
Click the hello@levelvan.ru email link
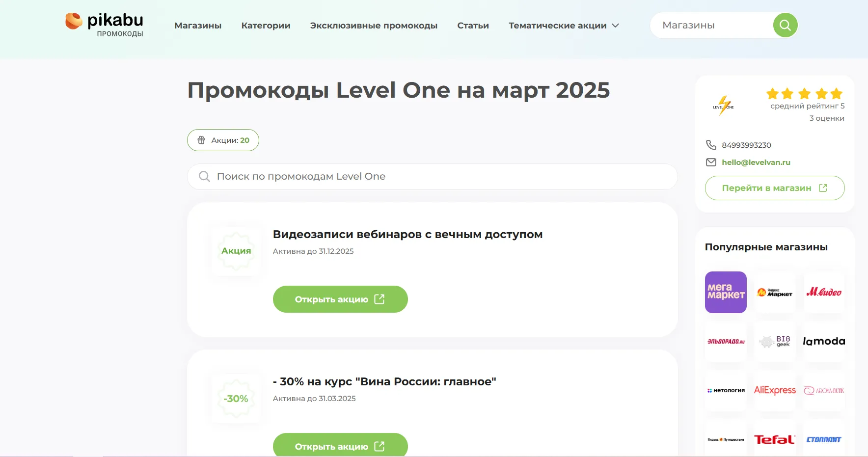point(756,162)
